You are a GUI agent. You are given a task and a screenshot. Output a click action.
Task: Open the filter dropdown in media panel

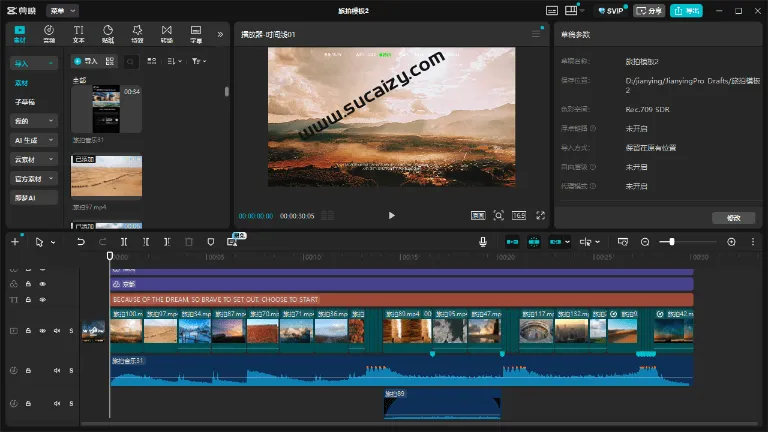pos(198,62)
